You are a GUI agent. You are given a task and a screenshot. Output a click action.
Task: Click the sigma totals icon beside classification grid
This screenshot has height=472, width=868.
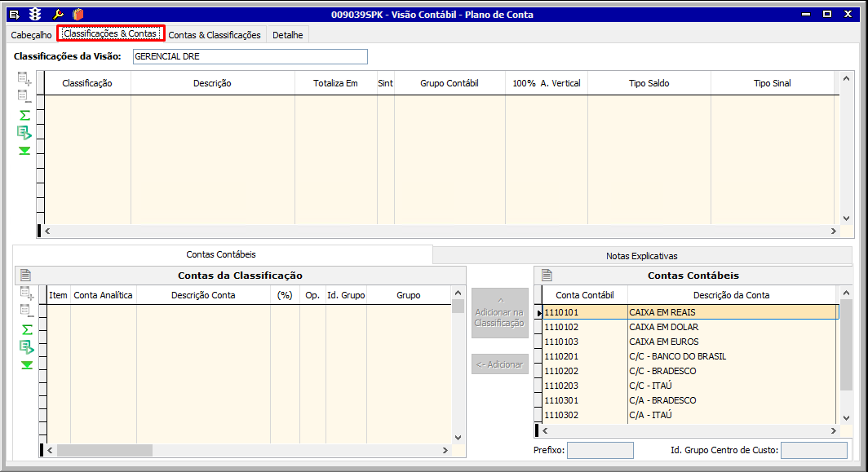(x=24, y=115)
